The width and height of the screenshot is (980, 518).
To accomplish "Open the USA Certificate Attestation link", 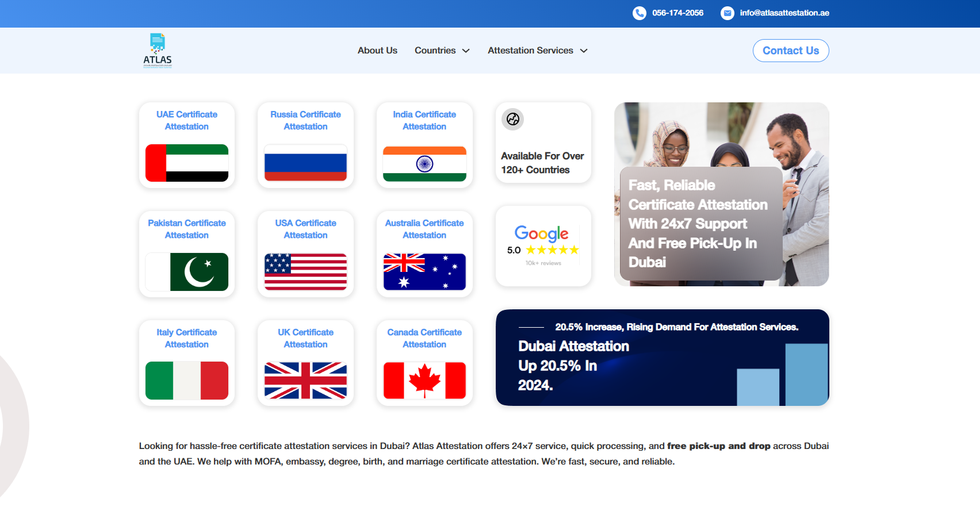I will coord(305,229).
